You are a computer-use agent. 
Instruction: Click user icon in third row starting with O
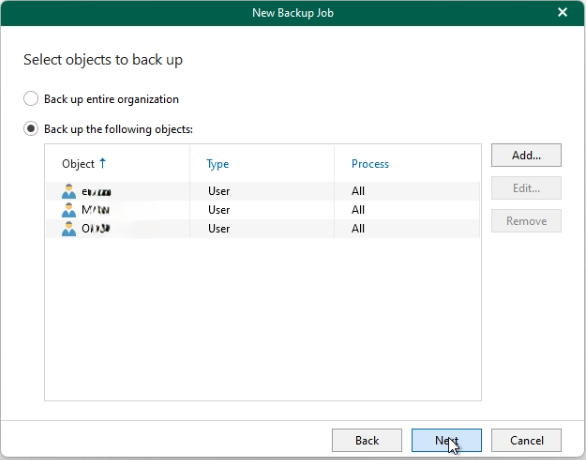tap(69, 228)
